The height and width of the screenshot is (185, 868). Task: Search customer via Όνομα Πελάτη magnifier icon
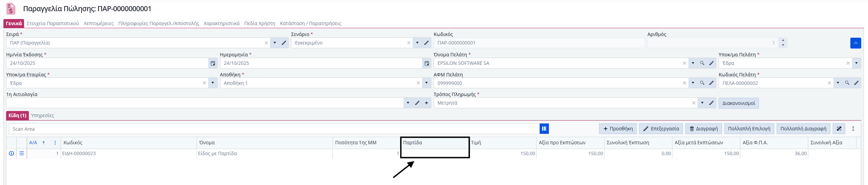click(x=702, y=63)
